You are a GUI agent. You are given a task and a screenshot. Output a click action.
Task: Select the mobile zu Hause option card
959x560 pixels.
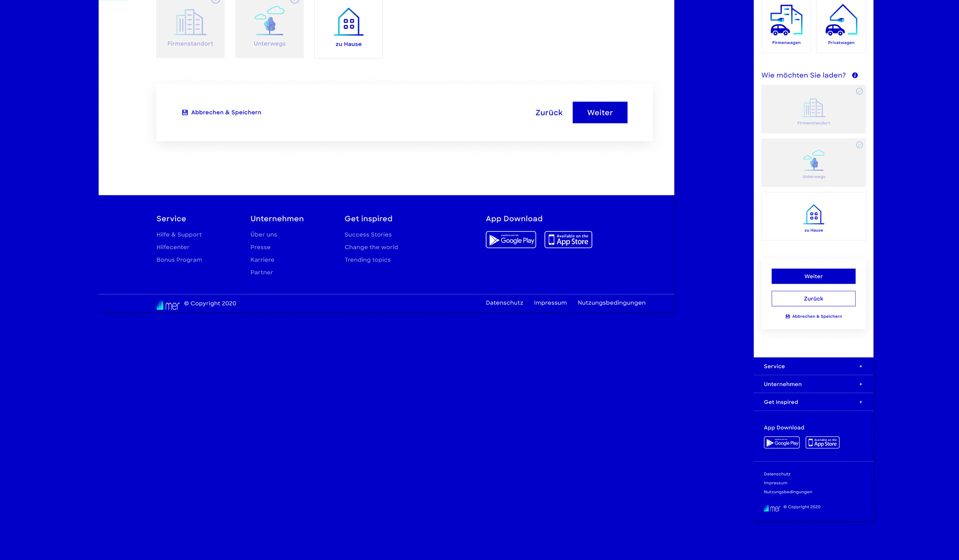click(813, 217)
